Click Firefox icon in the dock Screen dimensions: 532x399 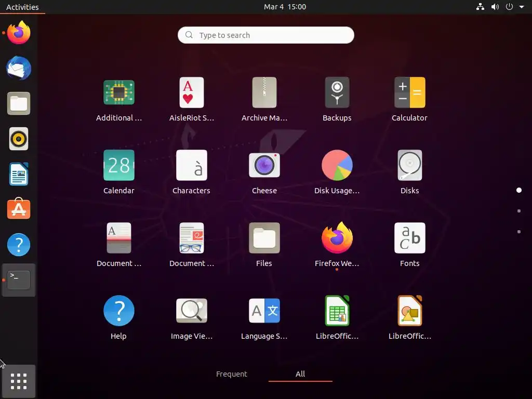point(19,33)
